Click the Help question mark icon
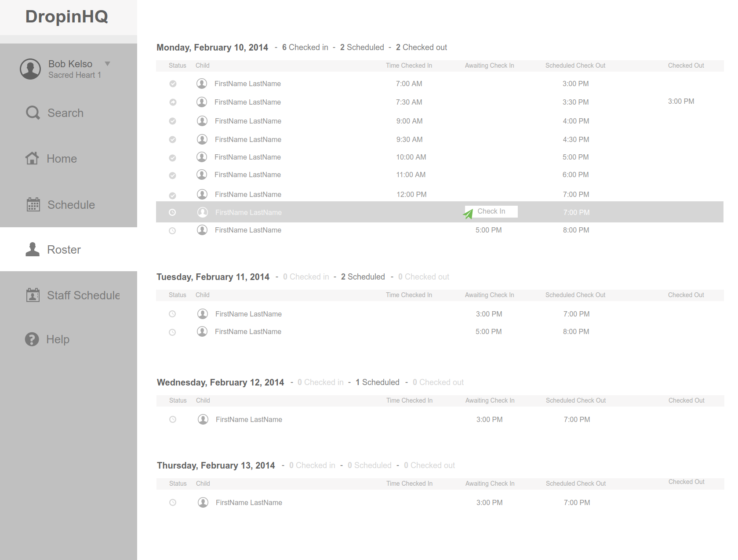738x560 pixels. [32, 339]
